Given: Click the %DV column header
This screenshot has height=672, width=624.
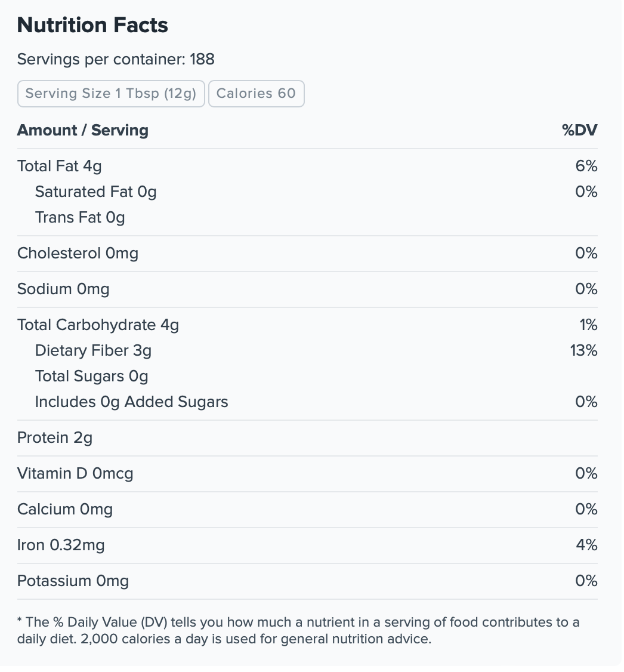Looking at the screenshot, I should point(579,130).
